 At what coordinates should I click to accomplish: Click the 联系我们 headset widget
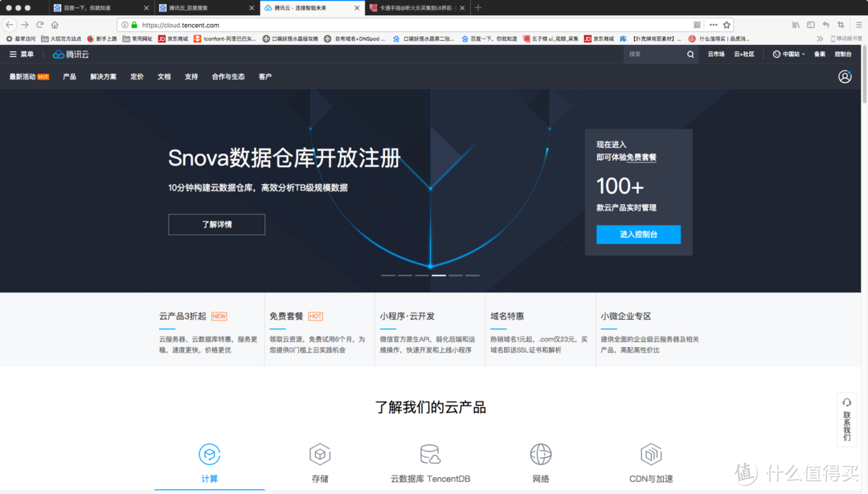(846, 418)
